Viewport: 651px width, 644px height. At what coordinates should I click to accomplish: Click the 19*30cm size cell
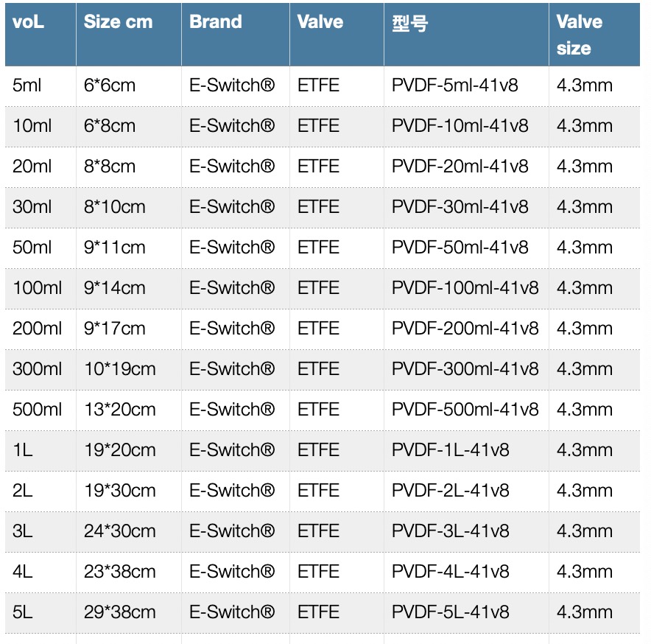click(x=119, y=491)
